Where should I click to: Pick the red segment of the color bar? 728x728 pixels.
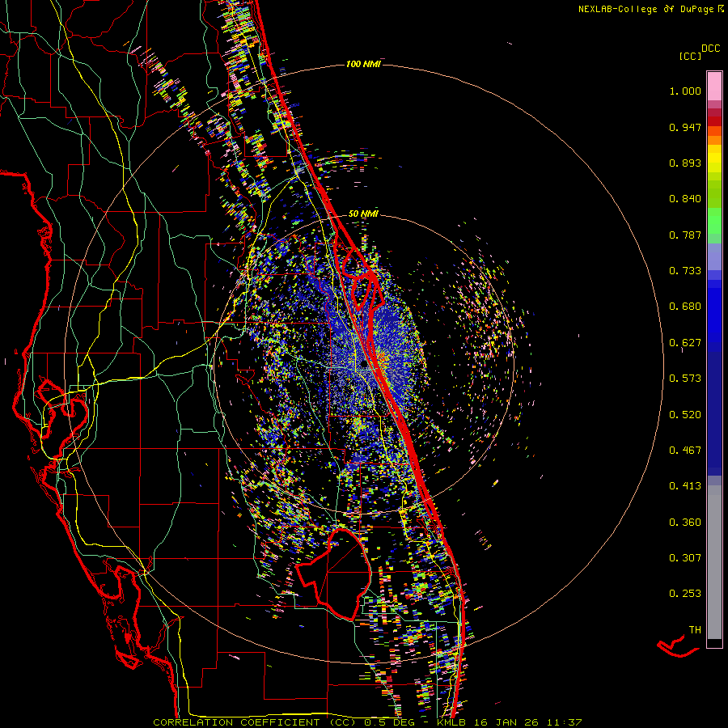[714, 121]
